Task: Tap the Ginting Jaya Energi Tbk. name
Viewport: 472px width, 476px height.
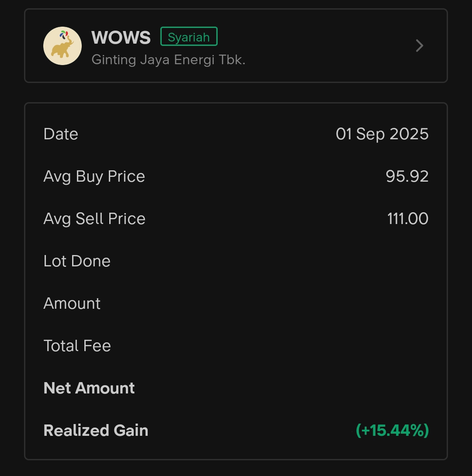Action: pyautogui.click(x=168, y=59)
